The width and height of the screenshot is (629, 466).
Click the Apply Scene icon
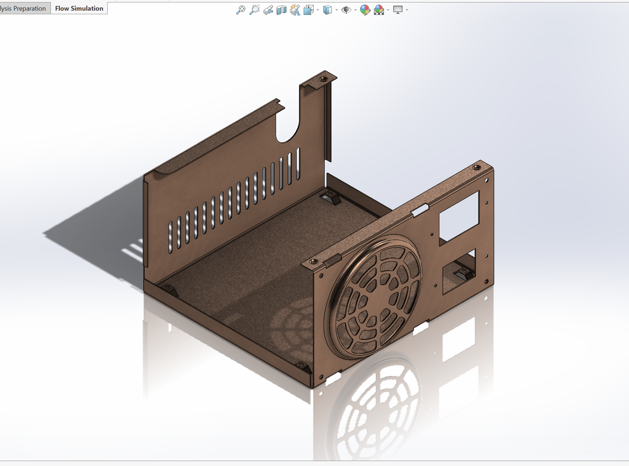[x=379, y=10]
